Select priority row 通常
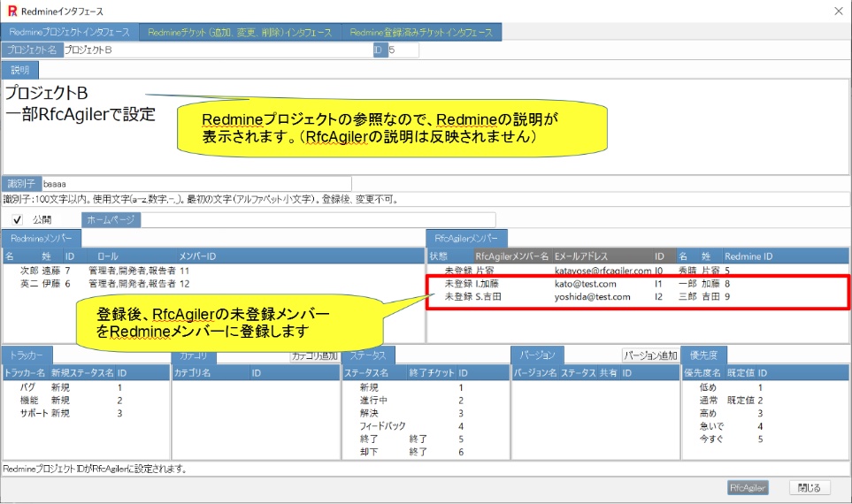Screen dimensions: 852x504 (x=765, y=401)
